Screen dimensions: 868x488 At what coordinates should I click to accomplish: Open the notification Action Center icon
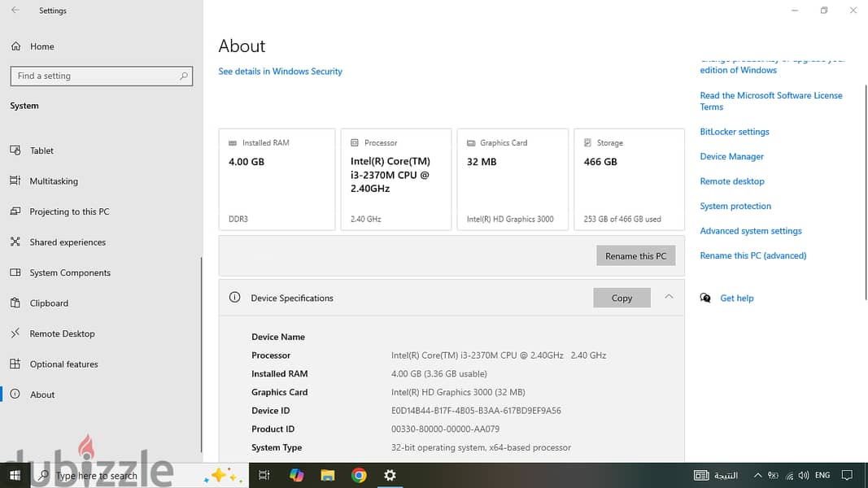(847, 475)
